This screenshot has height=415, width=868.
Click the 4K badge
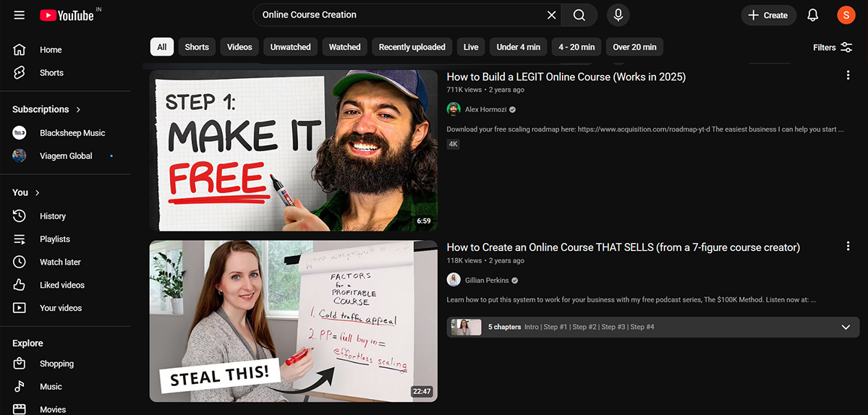click(454, 144)
